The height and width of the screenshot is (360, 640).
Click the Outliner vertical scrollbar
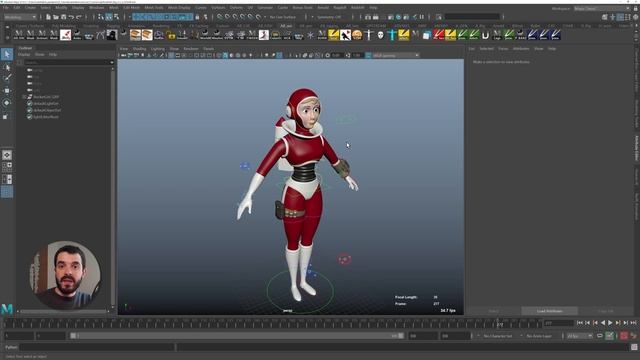(x=113, y=188)
